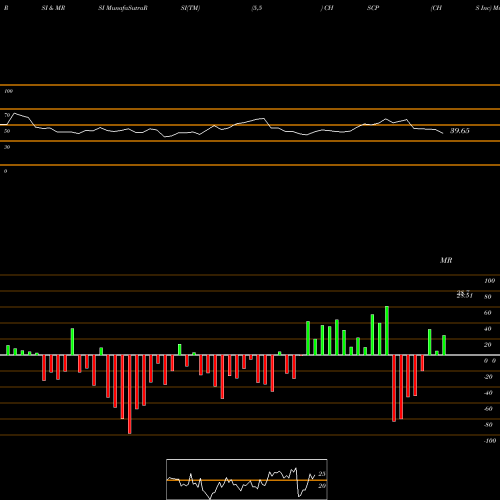The width and height of the screenshot is (500, 500).
Task: Click the MR axis label -80
Action: 488,425
